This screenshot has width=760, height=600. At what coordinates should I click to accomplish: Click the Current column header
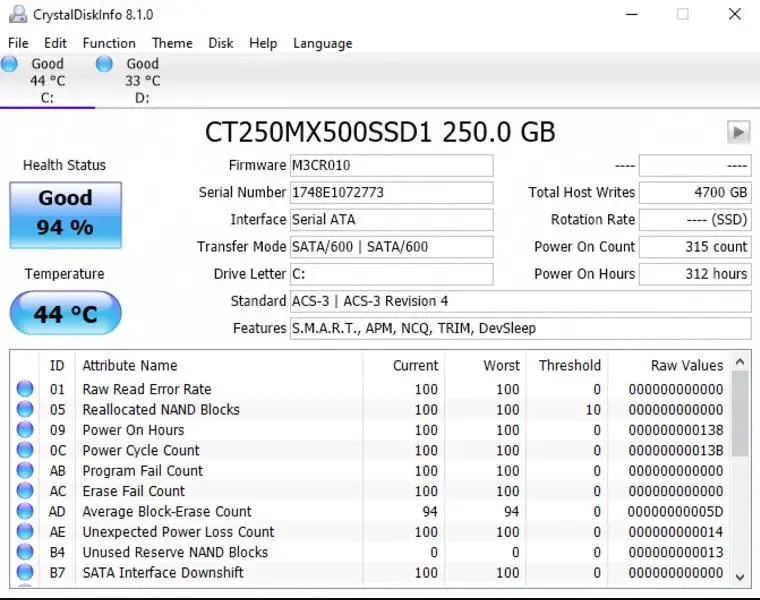(415, 365)
